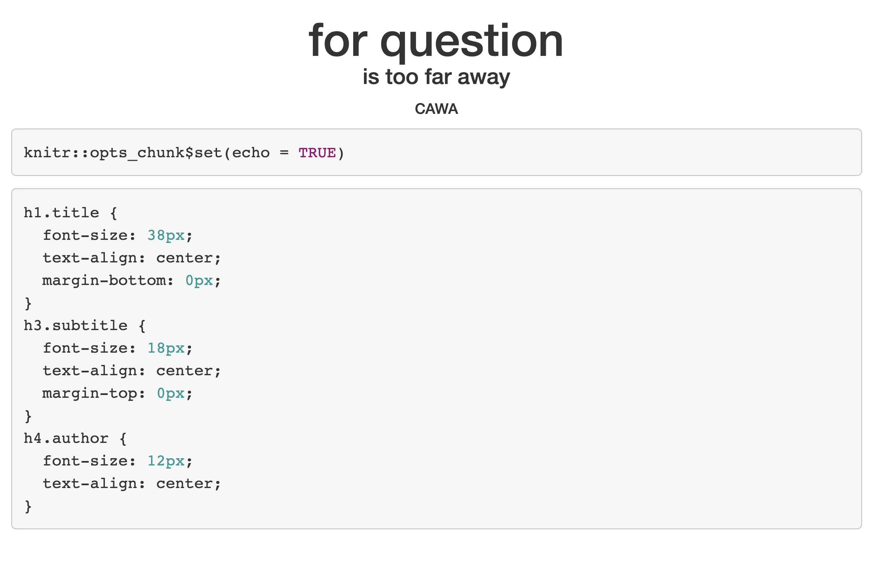
Task: Click the author name CAWA
Action: 436,109
